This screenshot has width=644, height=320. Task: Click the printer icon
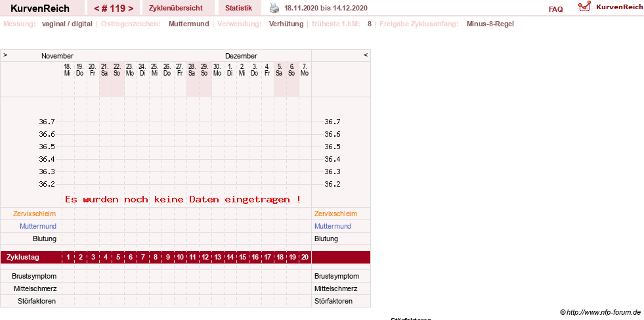click(x=274, y=7)
